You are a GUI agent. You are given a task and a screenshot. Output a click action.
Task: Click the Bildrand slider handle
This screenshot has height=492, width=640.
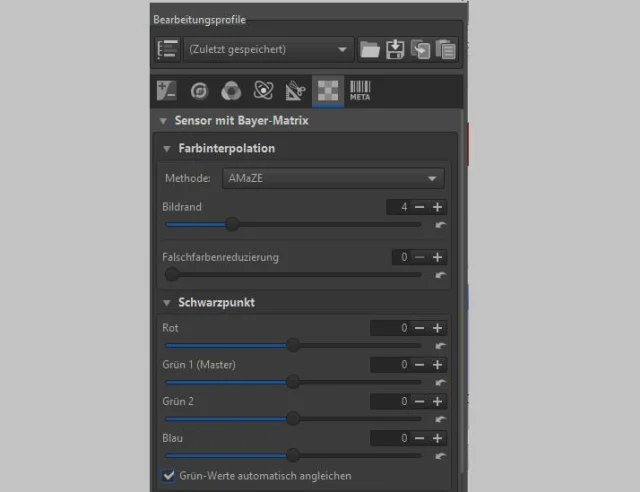click(232, 224)
